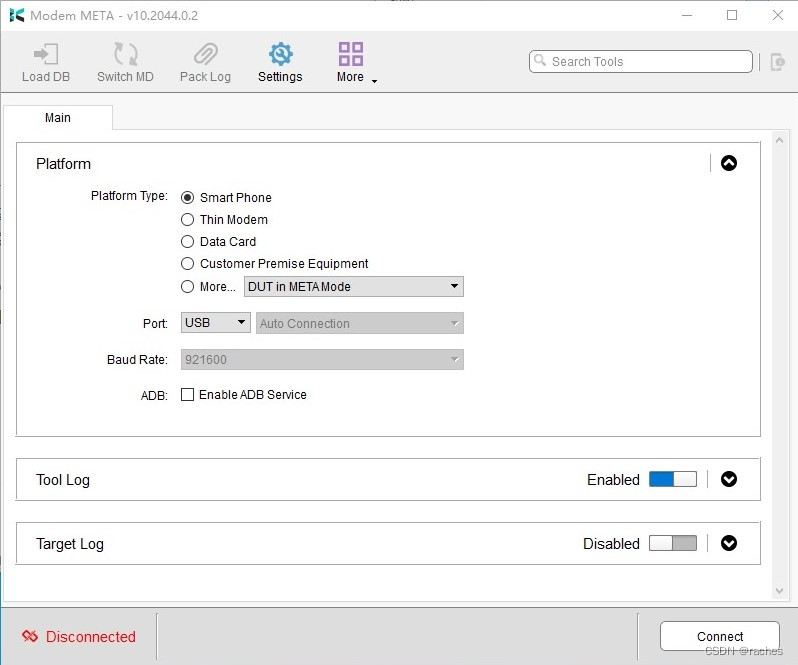Click the magnifier icon in Search Tools
Screen dimensions: 798x665
(x=540, y=61)
